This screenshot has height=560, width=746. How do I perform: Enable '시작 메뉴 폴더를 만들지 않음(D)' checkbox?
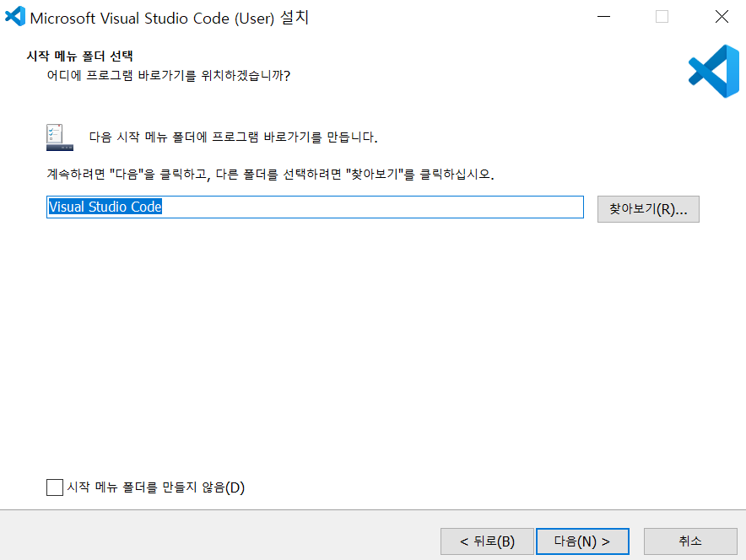(x=55, y=487)
